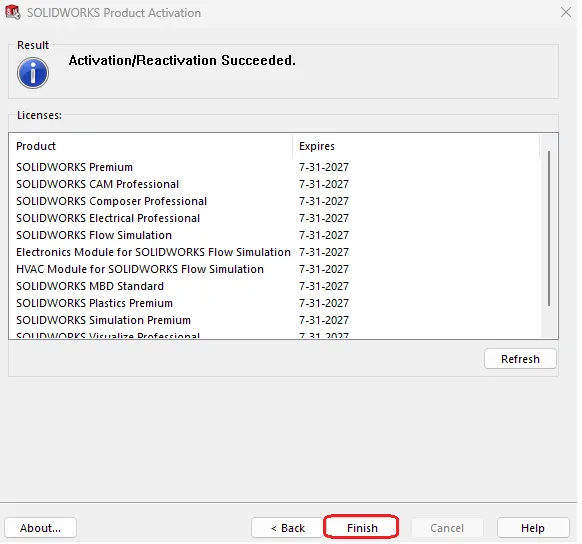Viewport: 582px width, 544px height.
Task: Go back with the Back button
Action: point(287,528)
